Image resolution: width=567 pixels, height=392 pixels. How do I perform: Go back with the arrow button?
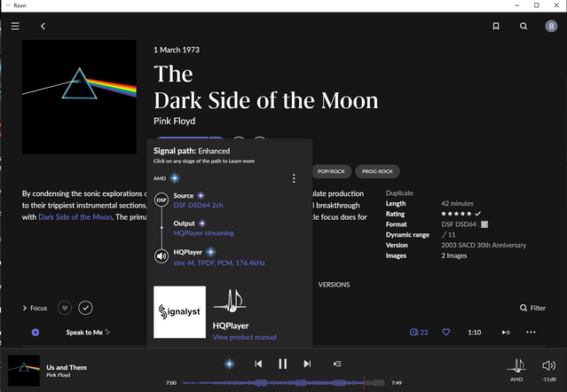pos(43,27)
